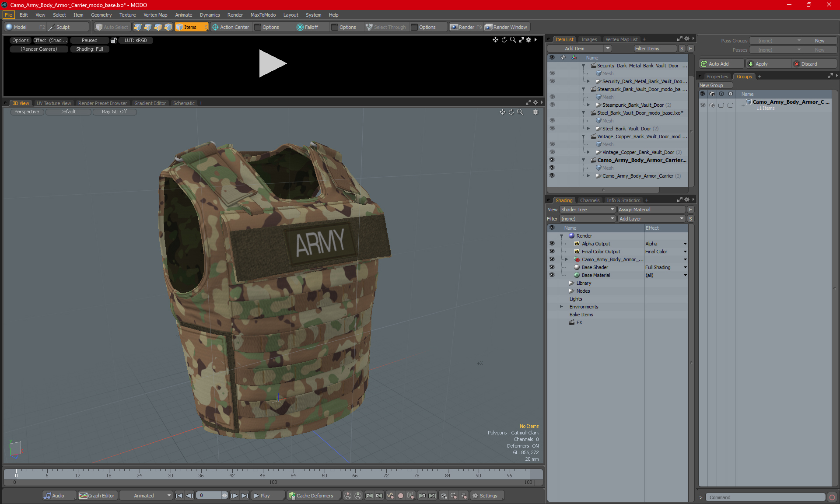Screen dimensions: 840x504
Task: Zoom the render preview with magnifier icon
Action: [x=513, y=40]
